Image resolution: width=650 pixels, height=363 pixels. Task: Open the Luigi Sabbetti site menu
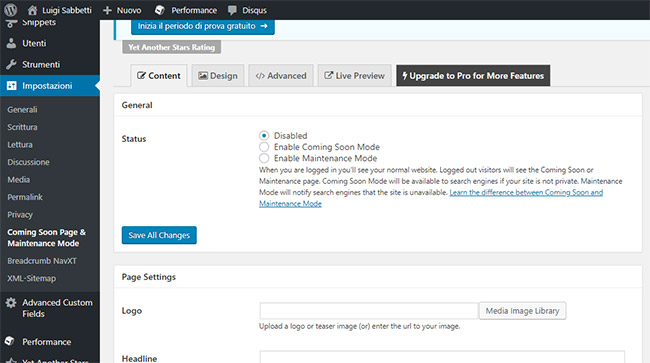pos(60,10)
